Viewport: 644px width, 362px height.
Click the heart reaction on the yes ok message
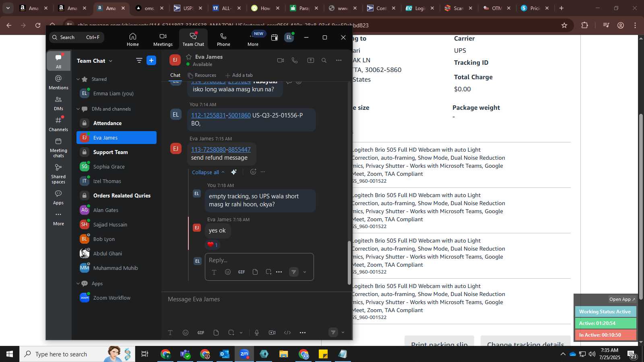pos(212,245)
